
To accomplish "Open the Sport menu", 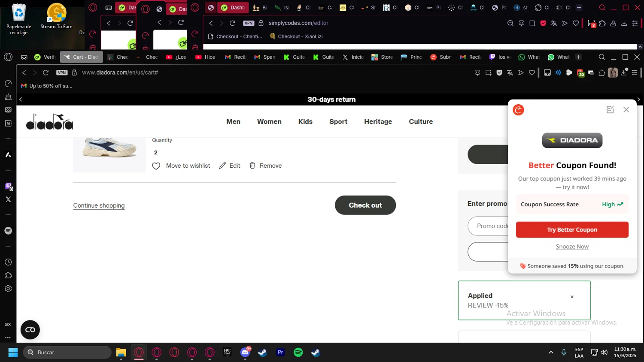I will point(338,122).
